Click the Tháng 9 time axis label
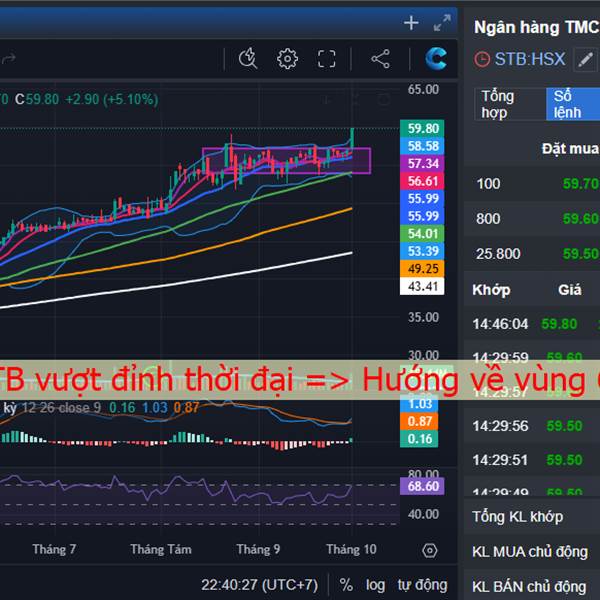Viewport: 600px width, 600px height. [x=258, y=550]
